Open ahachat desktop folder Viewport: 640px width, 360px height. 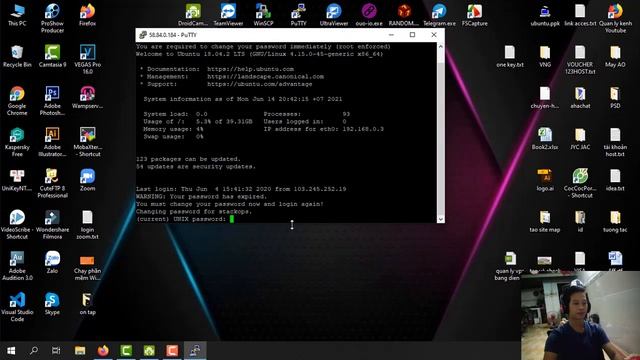coord(580,98)
